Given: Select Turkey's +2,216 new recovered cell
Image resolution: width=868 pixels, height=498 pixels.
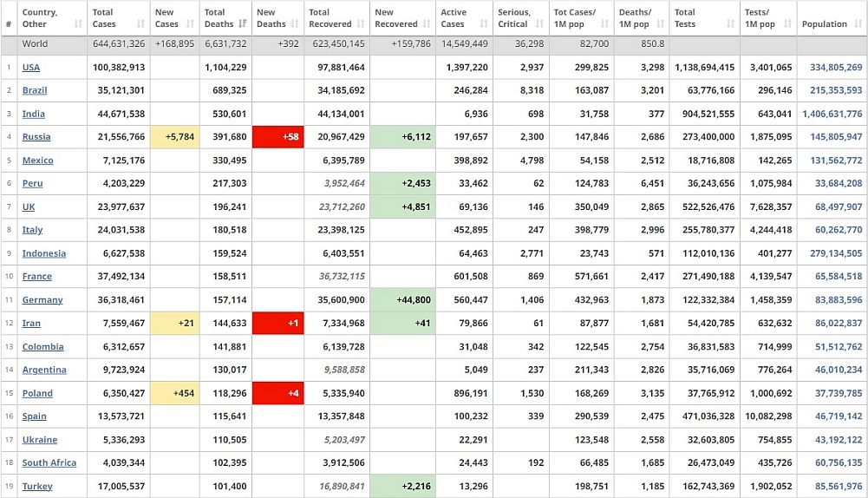Looking at the screenshot, I should (402, 486).
